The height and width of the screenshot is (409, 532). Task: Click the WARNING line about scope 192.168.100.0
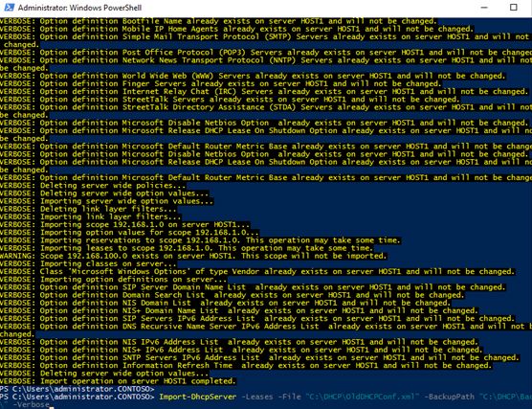[193, 256]
